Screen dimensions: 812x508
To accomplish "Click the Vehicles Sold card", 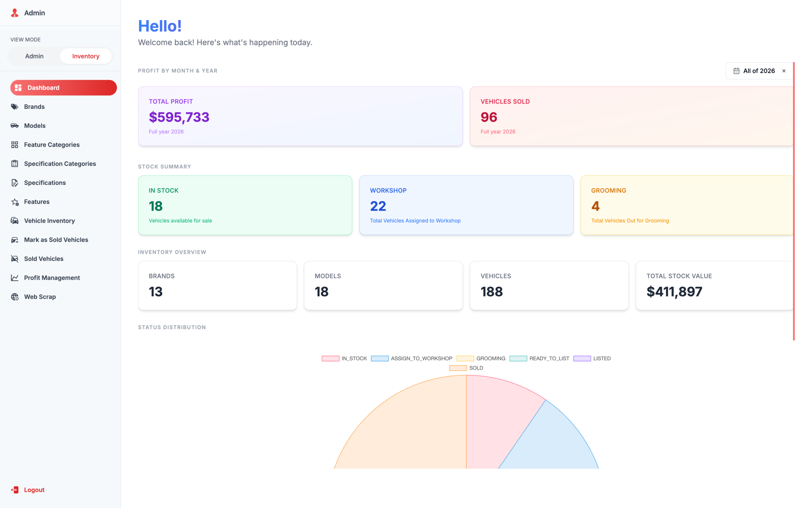I will 632,116.
